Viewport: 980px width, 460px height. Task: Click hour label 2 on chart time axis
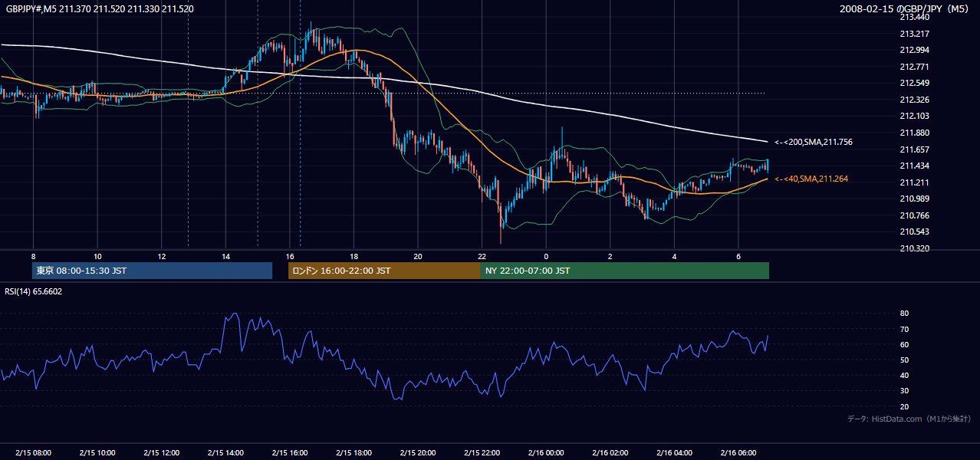(610, 255)
